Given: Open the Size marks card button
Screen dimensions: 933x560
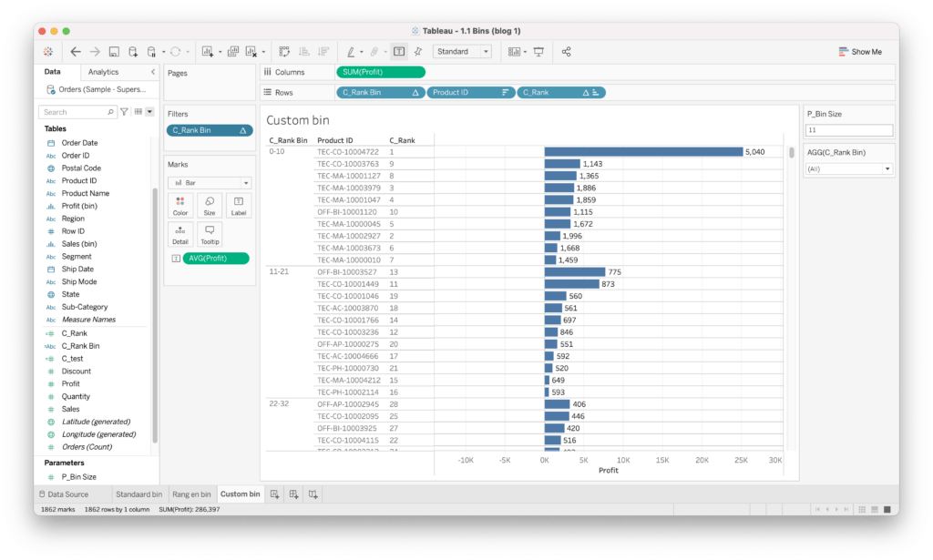Looking at the screenshot, I should click(209, 205).
